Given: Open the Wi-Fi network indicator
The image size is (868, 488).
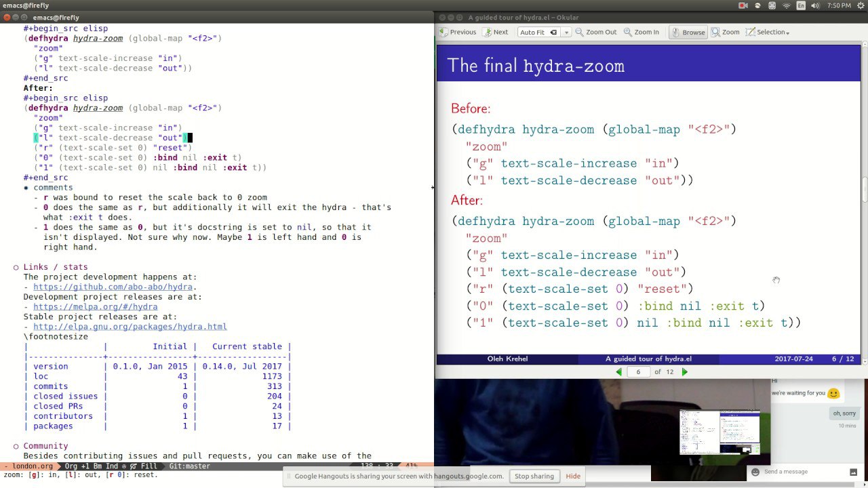Looking at the screenshot, I should click(x=787, y=5).
